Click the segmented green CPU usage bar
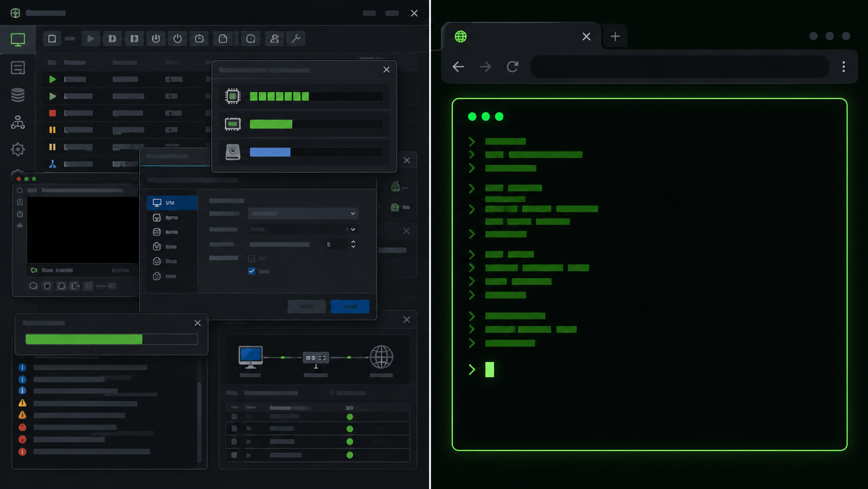 click(x=279, y=96)
